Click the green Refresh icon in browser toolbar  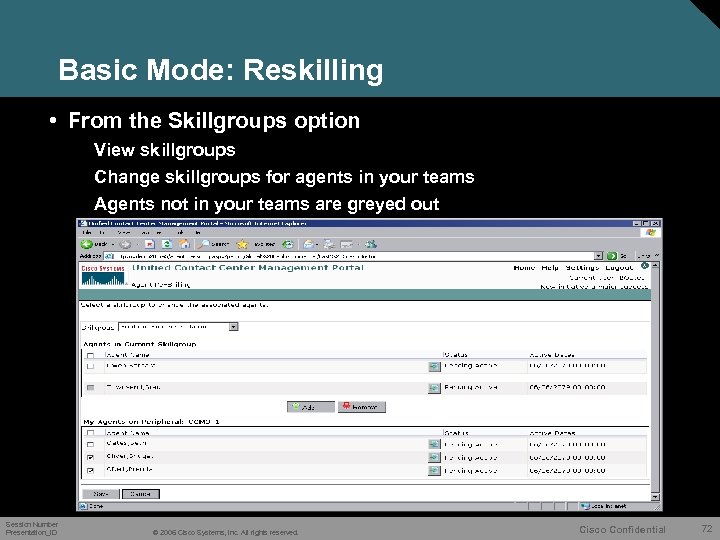point(167,244)
